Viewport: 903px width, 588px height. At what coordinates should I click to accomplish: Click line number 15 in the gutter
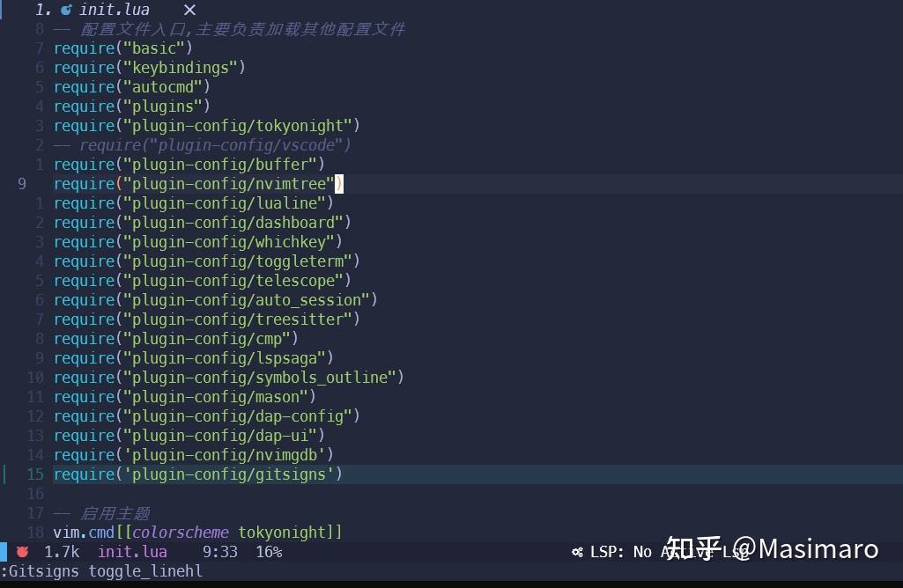click(35, 474)
